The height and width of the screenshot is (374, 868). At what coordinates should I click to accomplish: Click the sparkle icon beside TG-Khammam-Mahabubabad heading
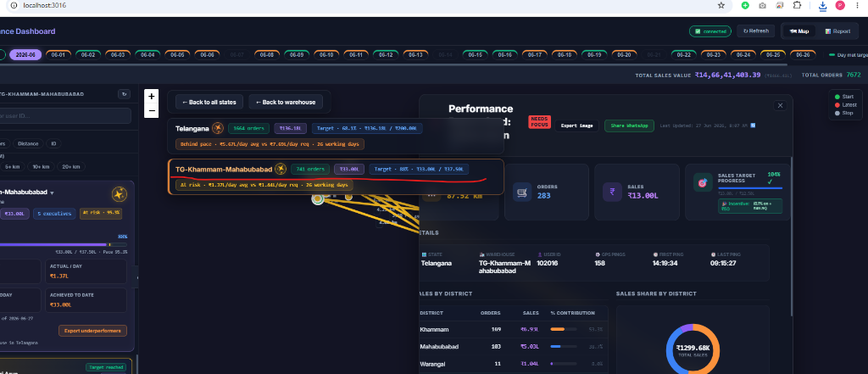pyautogui.click(x=281, y=169)
